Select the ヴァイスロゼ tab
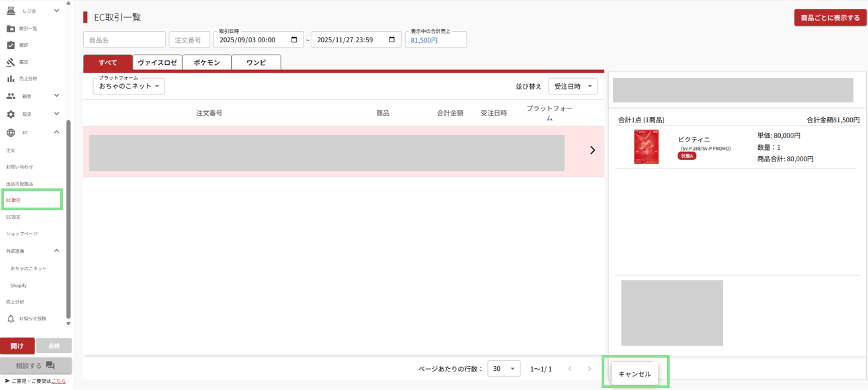868x390 pixels. pos(157,63)
